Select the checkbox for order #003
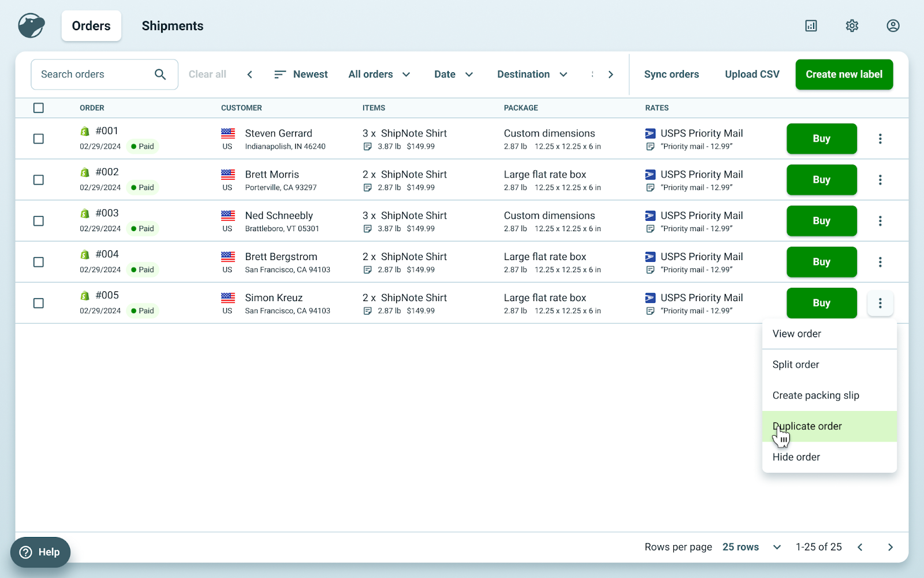The width and height of the screenshot is (924, 578). tap(39, 221)
